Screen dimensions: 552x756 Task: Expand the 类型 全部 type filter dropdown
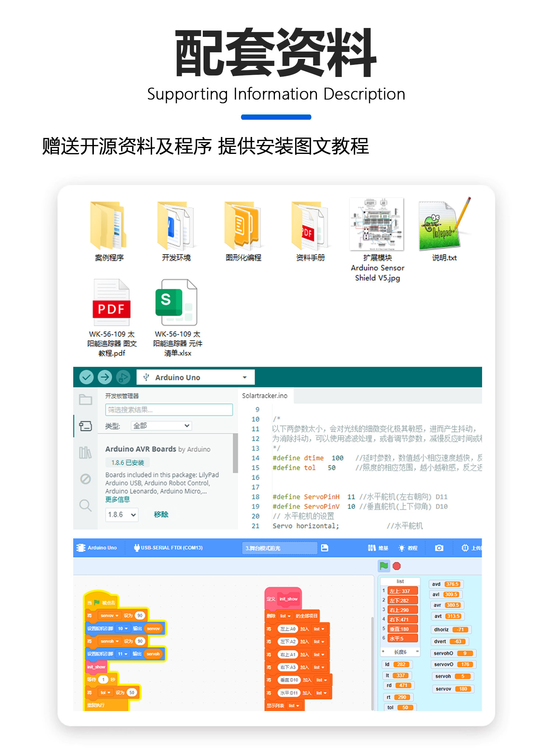tap(161, 426)
